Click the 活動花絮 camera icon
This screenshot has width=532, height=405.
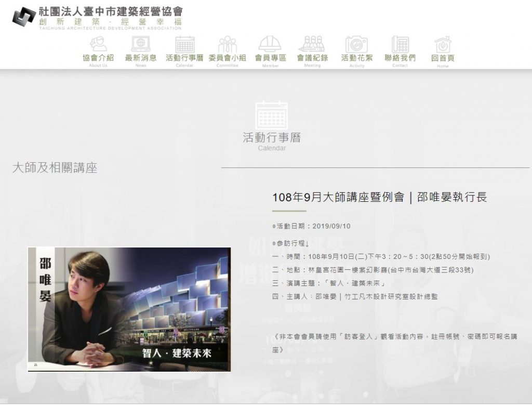[356, 44]
